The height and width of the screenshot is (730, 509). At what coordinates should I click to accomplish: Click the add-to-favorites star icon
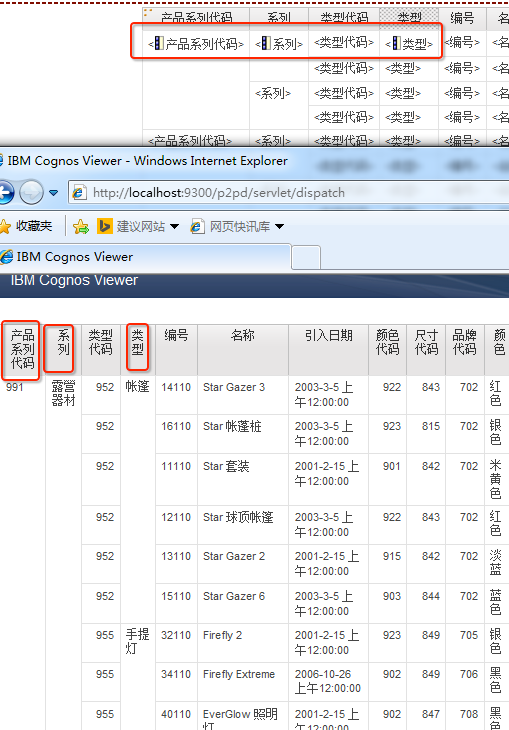point(81,227)
